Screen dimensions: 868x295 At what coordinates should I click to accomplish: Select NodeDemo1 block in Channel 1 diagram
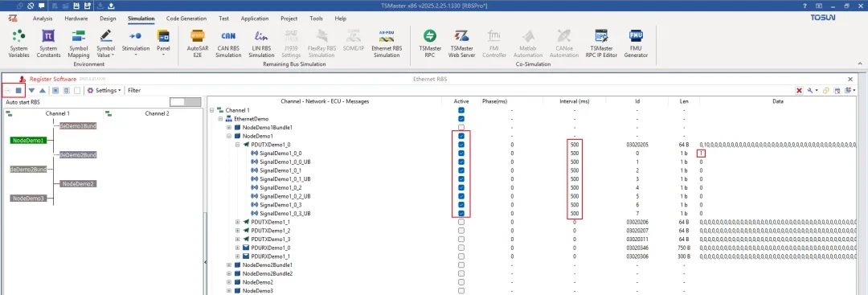(28, 141)
